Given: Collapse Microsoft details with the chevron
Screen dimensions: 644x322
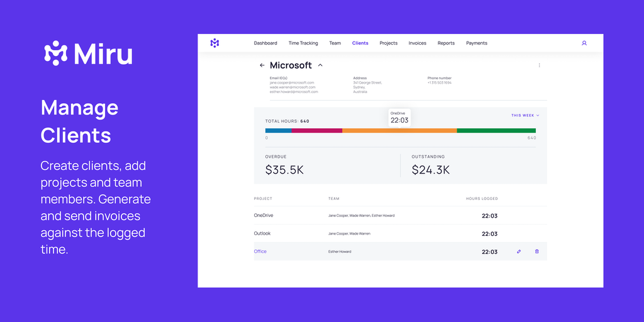Looking at the screenshot, I should tap(320, 65).
